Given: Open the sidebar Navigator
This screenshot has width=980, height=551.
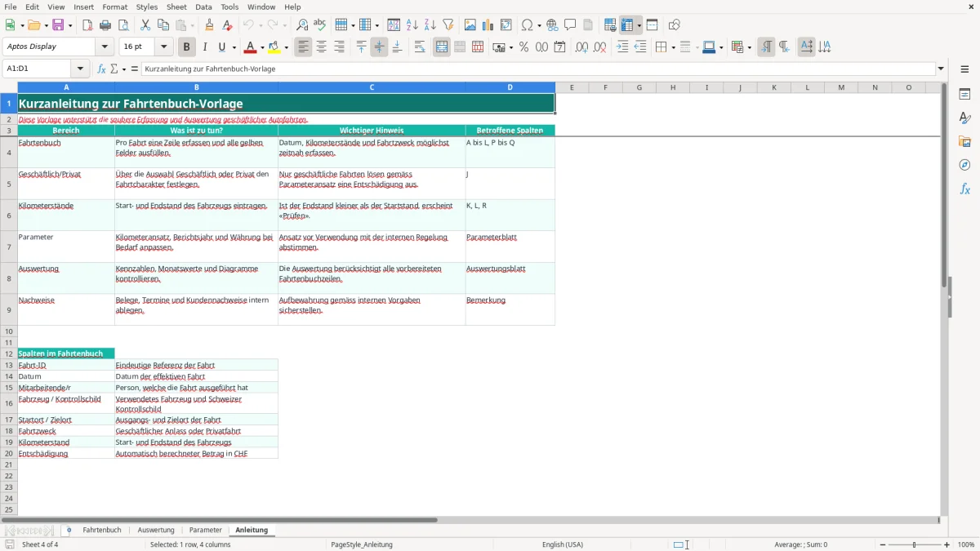Looking at the screenshot, I should point(964,165).
